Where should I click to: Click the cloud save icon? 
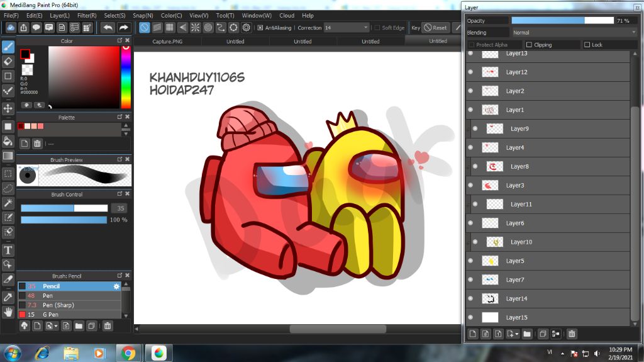pyautogui.click(x=11, y=28)
